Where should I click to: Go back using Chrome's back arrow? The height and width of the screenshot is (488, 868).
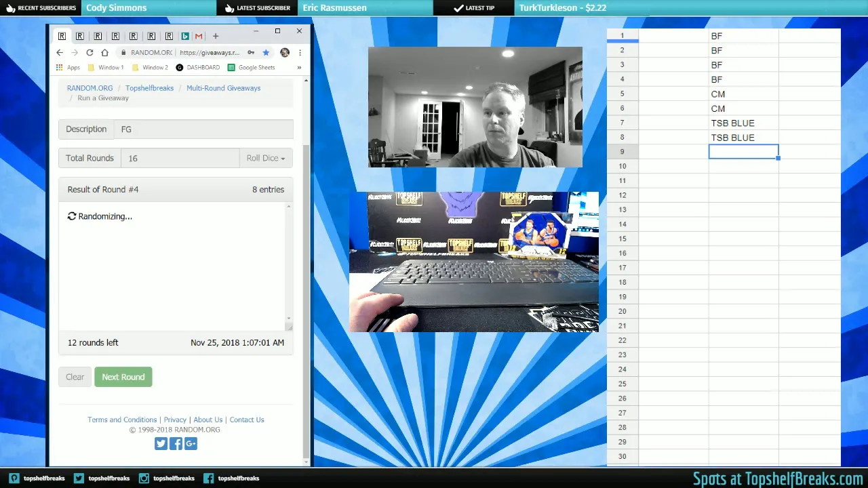pos(60,52)
